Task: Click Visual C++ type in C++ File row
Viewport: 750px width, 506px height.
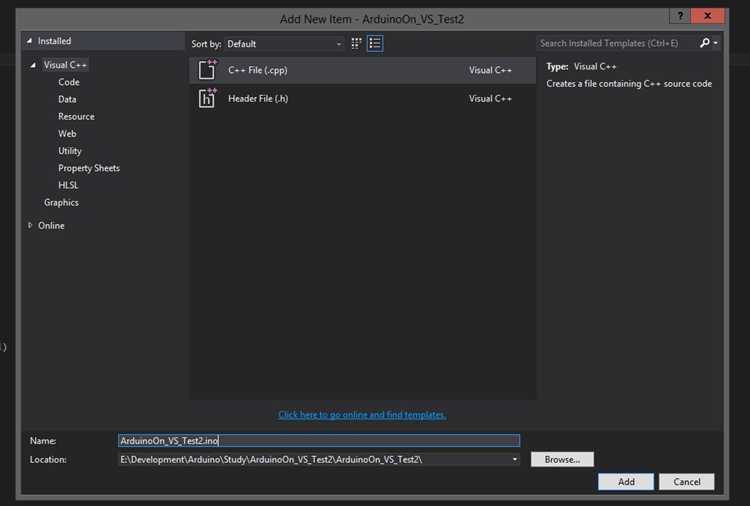Action: pyautogui.click(x=490, y=70)
